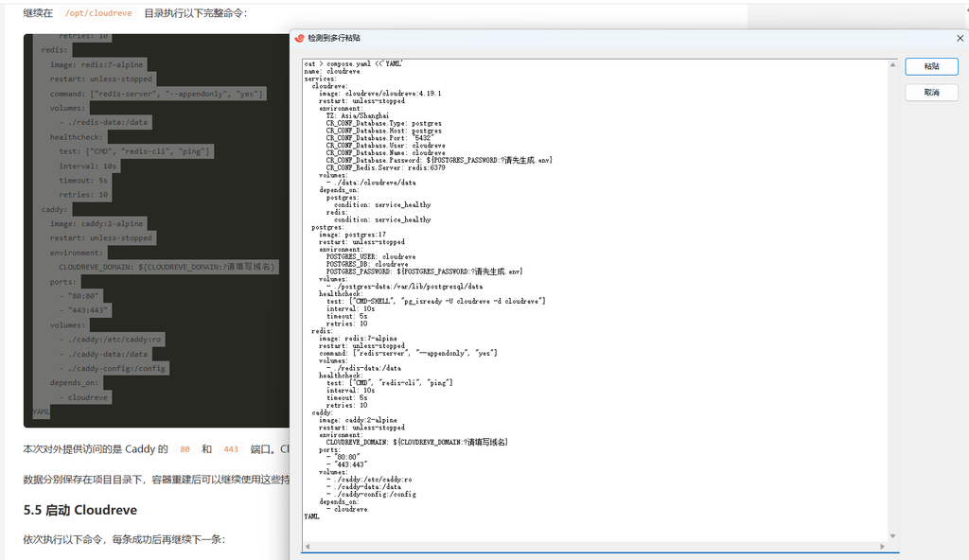Click the "- ./data:/cloudreve/data" volume line

point(371,183)
